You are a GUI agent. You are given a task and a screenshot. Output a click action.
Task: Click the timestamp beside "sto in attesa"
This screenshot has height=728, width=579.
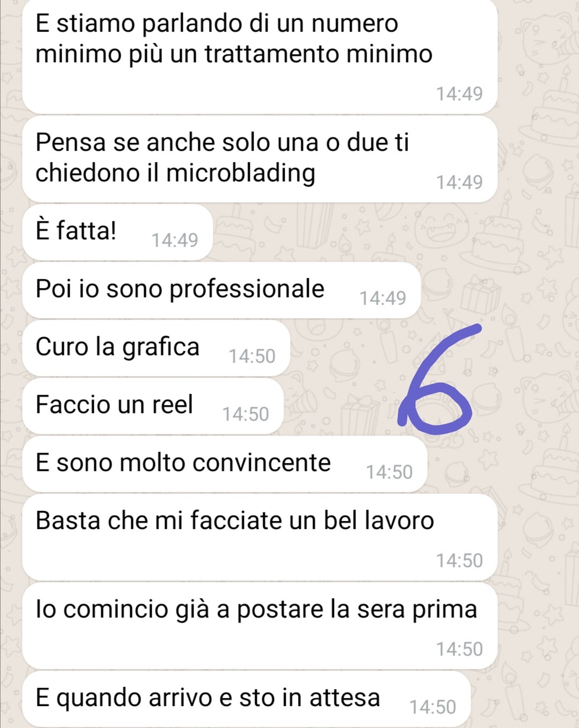pos(433,707)
